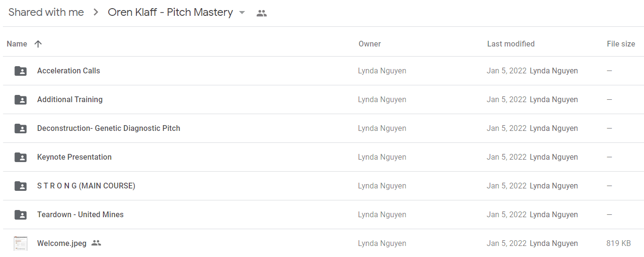Click the Acceleration Calls shared folder icon
Image resolution: width=644 pixels, height=257 pixels.
21,71
